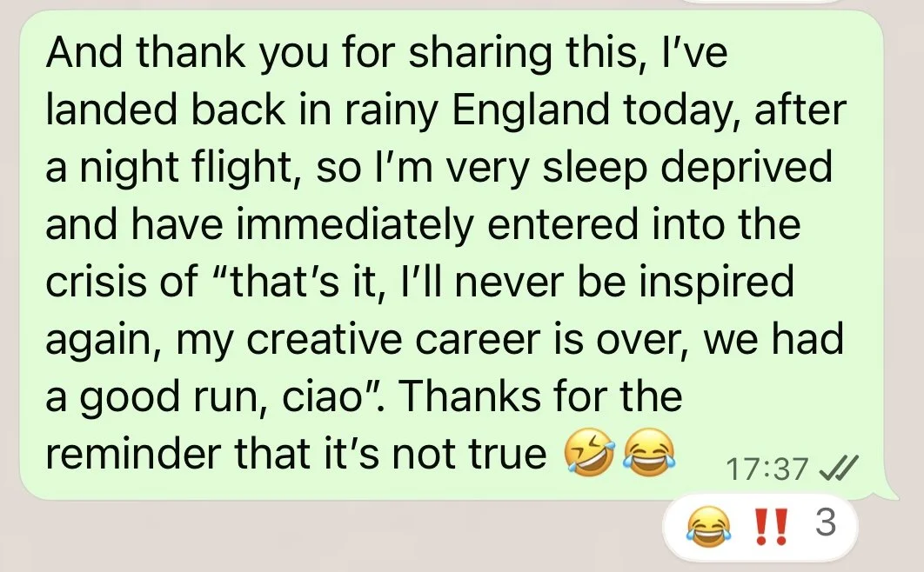The width and height of the screenshot is (924, 572).
Task: Tap the red double exclamation reaction
Action: (x=771, y=524)
